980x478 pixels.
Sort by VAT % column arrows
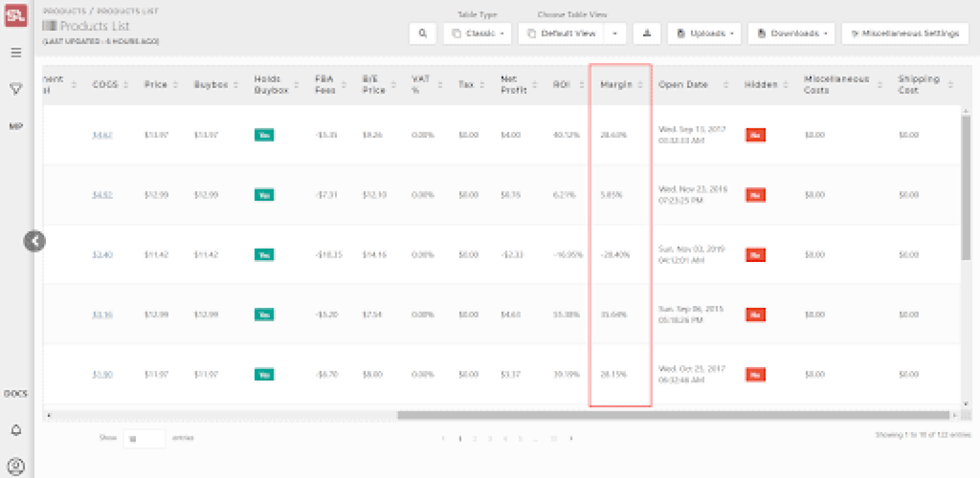440,84
